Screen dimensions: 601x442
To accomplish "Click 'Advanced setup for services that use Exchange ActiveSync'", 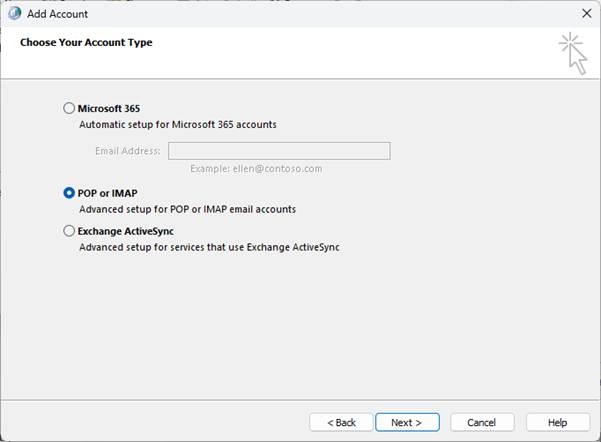I will [209, 247].
